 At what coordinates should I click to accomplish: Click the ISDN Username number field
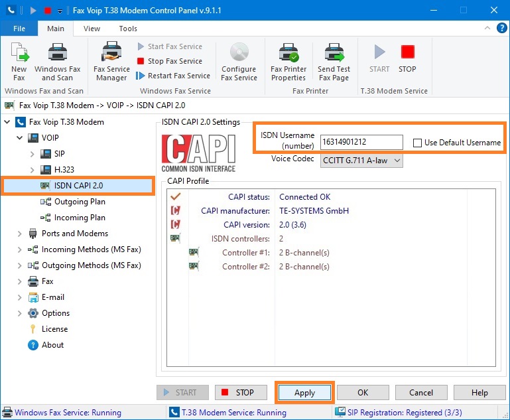point(361,142)
